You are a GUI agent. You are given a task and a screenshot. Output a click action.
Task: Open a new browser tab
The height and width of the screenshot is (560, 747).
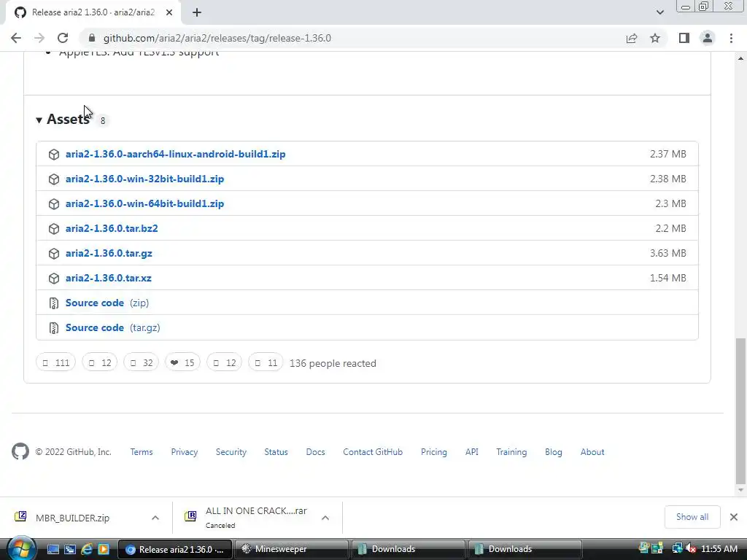click(x=197, y=12)
